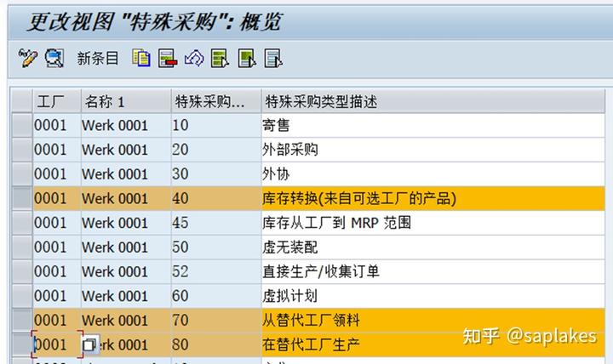Click Werk 0001 in the 外部采购 row
The image size is (613, 364).
[126, 150]
